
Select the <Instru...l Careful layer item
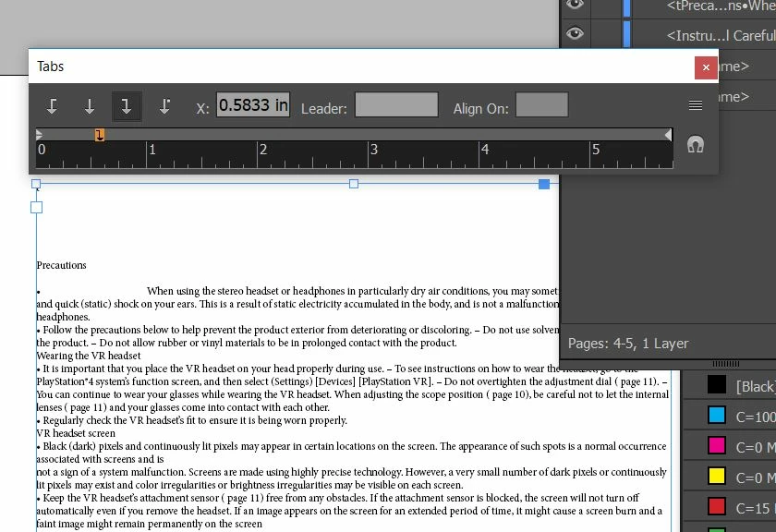(721, 36)
